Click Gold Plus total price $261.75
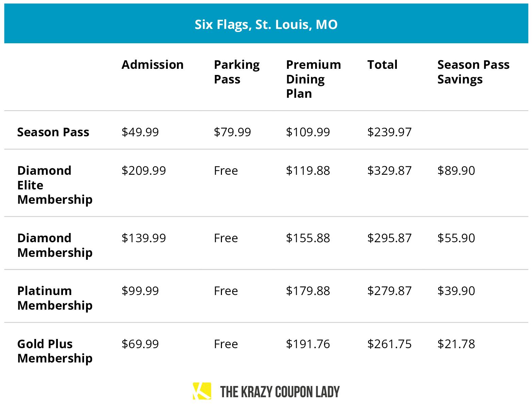Image resolution: width=532 pixels, height=418 pixels. [x=389, y=344]
